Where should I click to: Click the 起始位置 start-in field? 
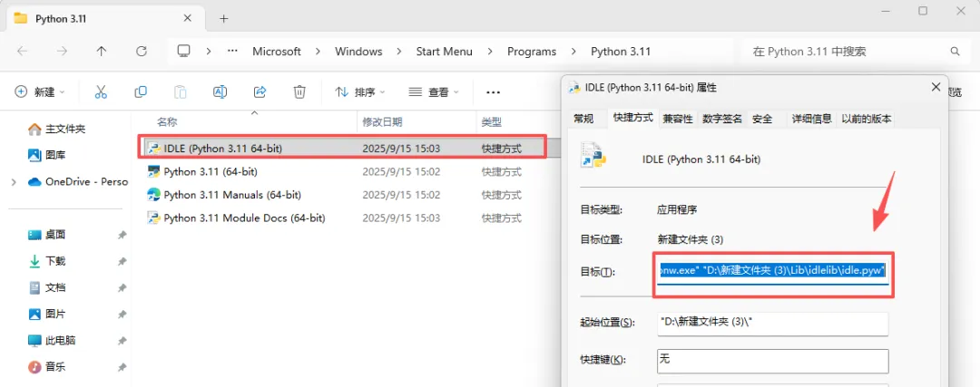(x=772, y=324)
